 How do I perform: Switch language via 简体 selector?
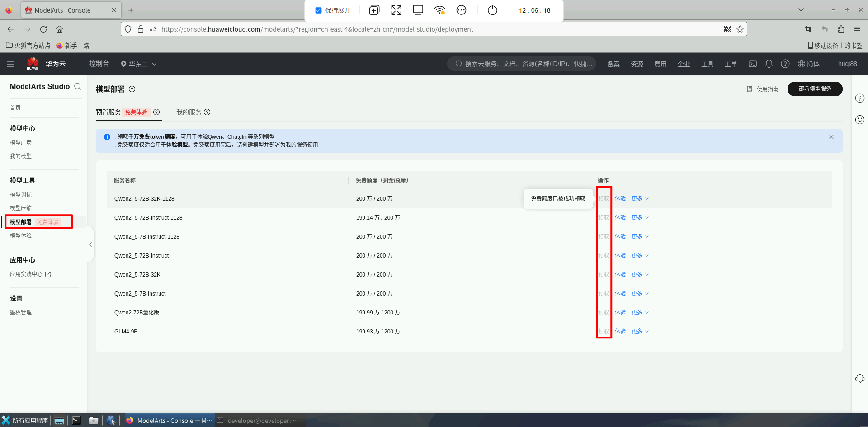pyautogui.click(x=809, y=64)
